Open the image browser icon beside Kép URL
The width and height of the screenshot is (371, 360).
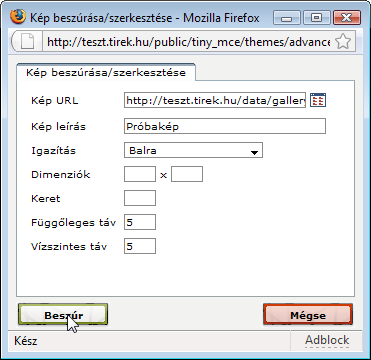[318, 100]
